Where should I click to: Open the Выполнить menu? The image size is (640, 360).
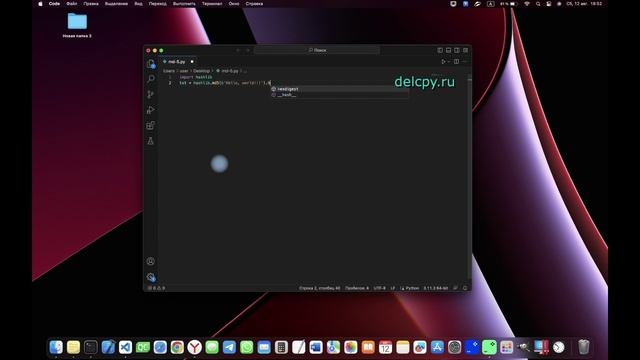coord(184,4)
